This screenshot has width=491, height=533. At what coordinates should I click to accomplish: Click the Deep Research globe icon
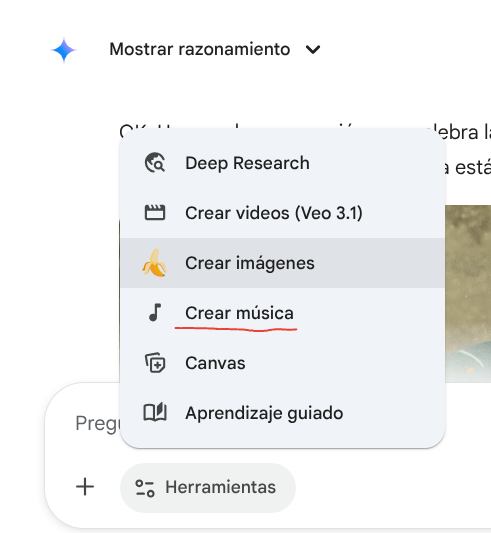coord(155,163)
